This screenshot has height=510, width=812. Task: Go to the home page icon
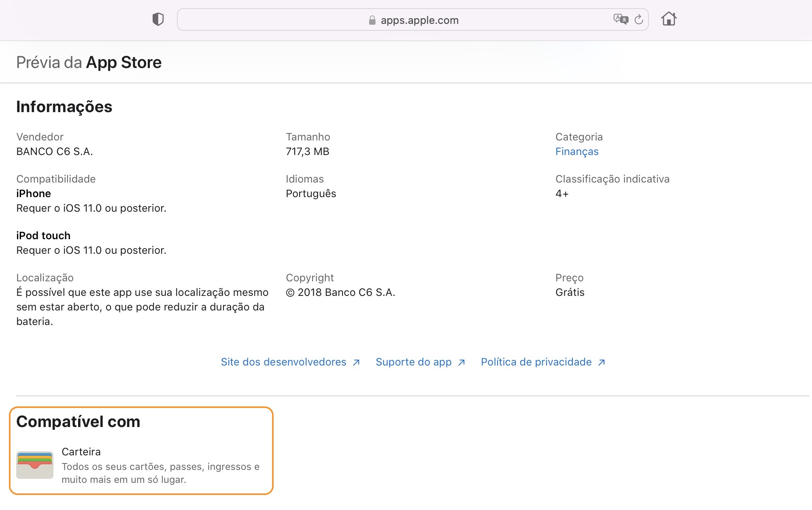(669, 19)
